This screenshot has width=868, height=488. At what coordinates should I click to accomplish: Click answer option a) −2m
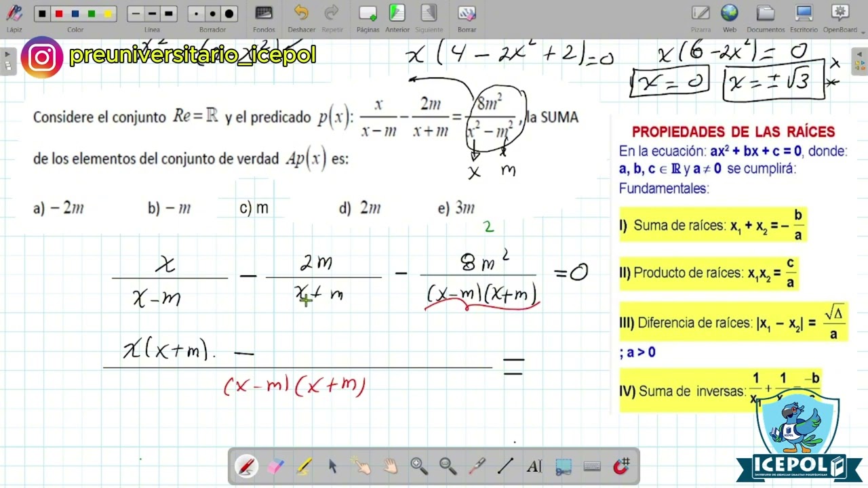click(58, 209)
